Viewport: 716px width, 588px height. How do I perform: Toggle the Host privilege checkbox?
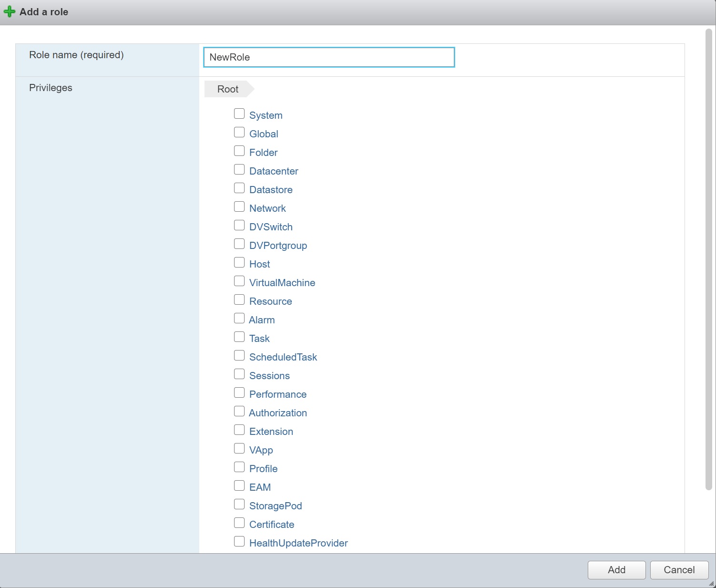tap(239, 263)
